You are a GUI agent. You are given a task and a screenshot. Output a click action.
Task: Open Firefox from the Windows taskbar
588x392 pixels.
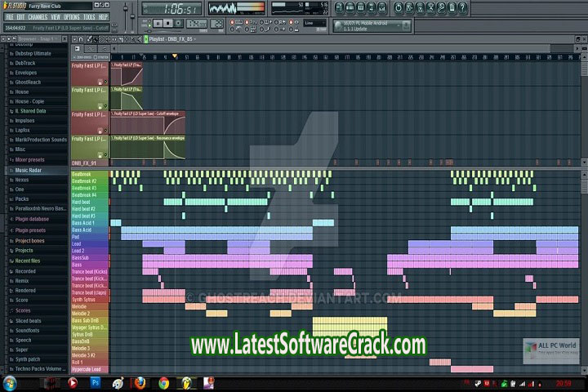click(x=140, y=383)
